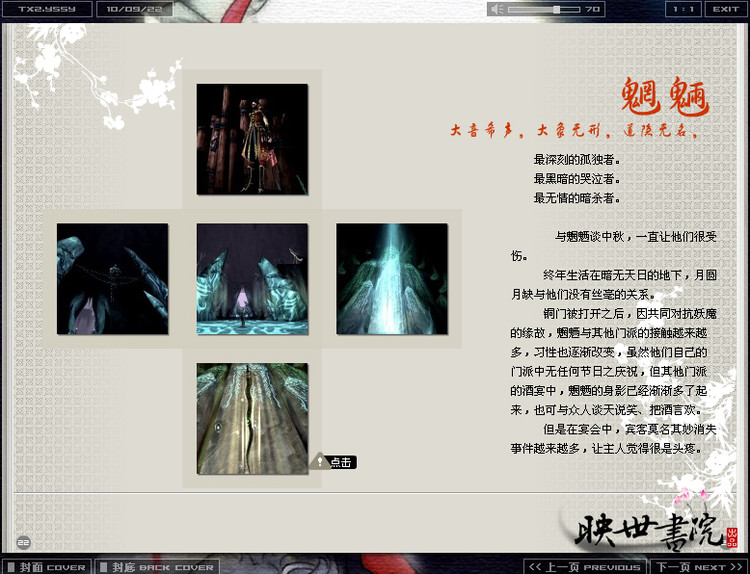Go to the 封面 COVER page
750x574 pixels.
point(47,567)
